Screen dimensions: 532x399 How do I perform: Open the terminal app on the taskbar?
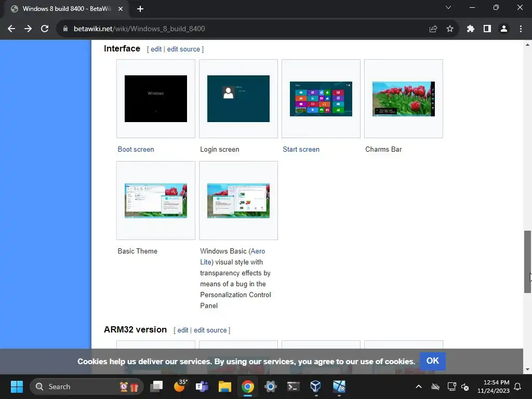tap(293, 387)
